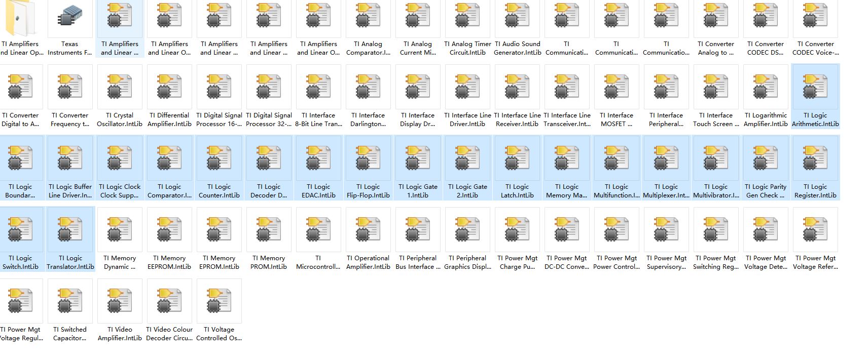The height and width of the screenshot is (361, 868).
Task: Click 'TI Peripheral Graphics Displ...' label
Action: click(x=467, y=262)
